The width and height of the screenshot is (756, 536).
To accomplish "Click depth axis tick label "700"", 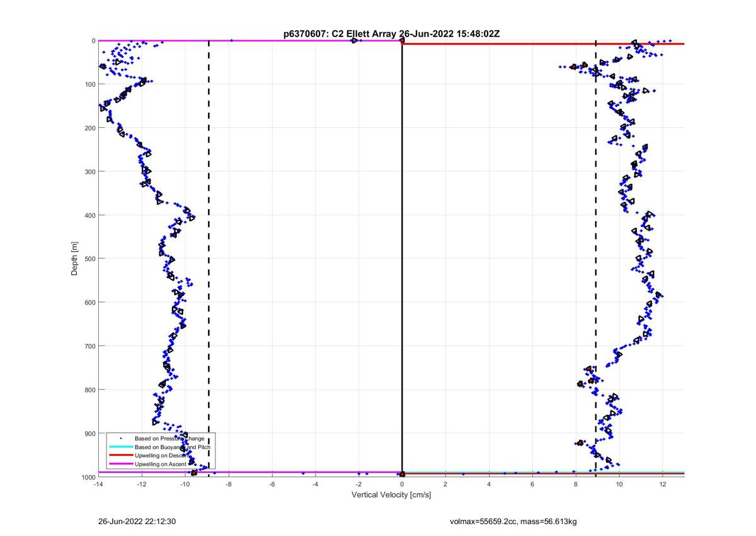I will [x=89, y=346].
